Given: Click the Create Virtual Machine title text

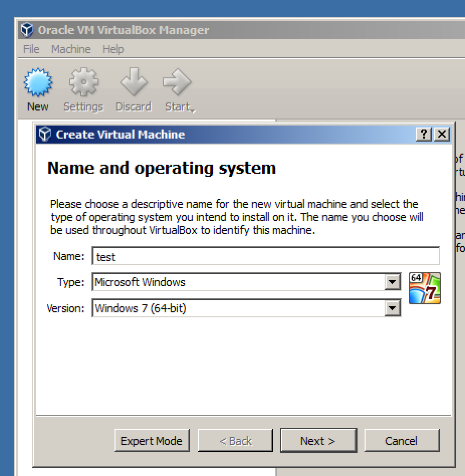Looking at the screenshot, I should coord(121,135).
